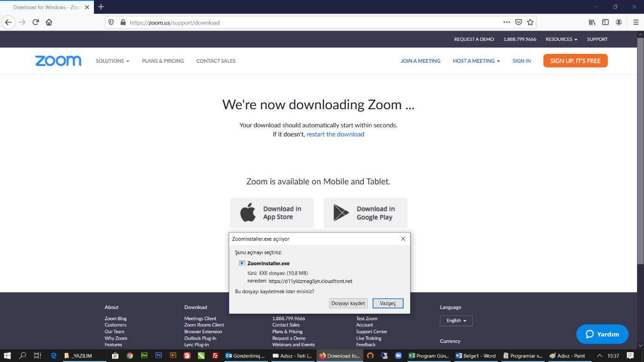
Task: Open Chrome from the taskbar
Action: pyautogui.click(x=130, y=355)
